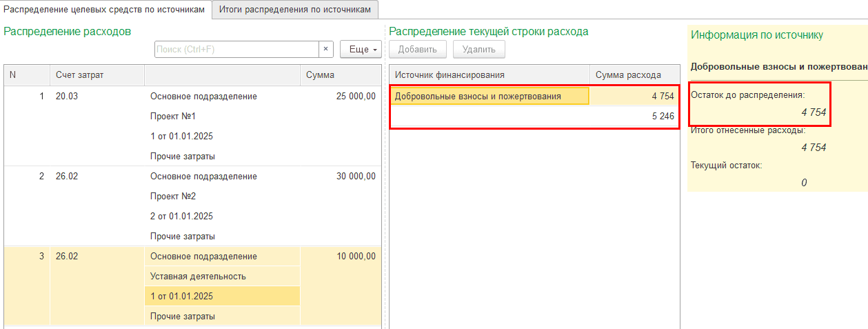Image resolution: width=868 pixels, height=329 pixels.
Task: Click the N column header
Action: 26,75
